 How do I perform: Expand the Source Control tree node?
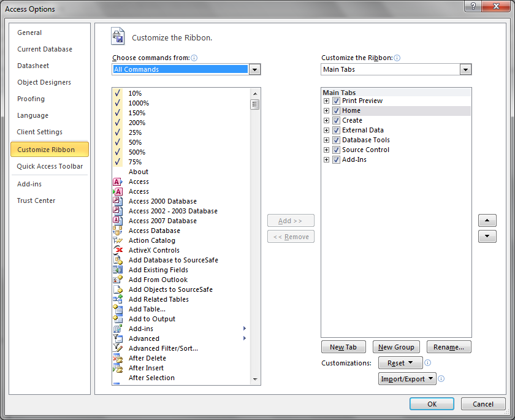(326, 150)
